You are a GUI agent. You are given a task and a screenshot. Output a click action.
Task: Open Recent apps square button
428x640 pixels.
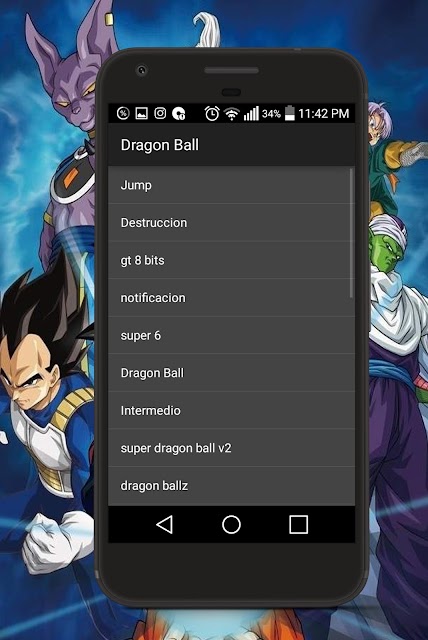[x=298, y=524]
